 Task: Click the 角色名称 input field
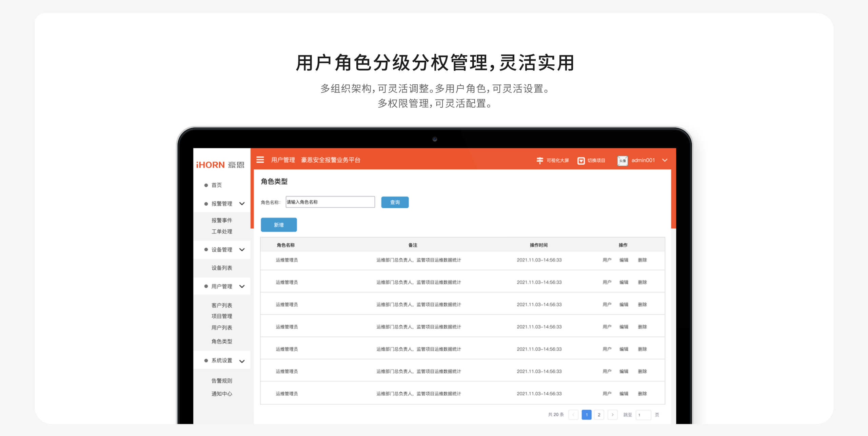330,202
